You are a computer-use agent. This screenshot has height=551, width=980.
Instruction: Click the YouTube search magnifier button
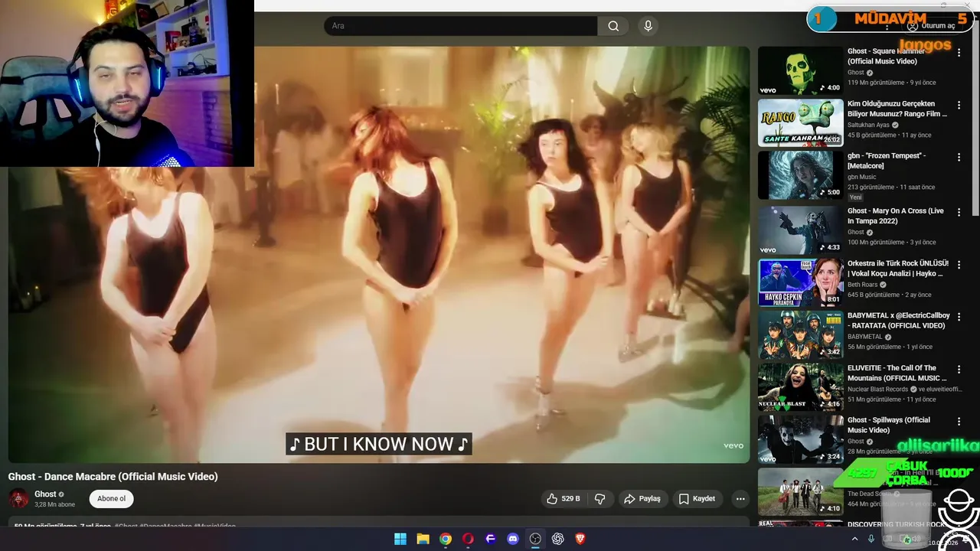click(x=613, y=26)
